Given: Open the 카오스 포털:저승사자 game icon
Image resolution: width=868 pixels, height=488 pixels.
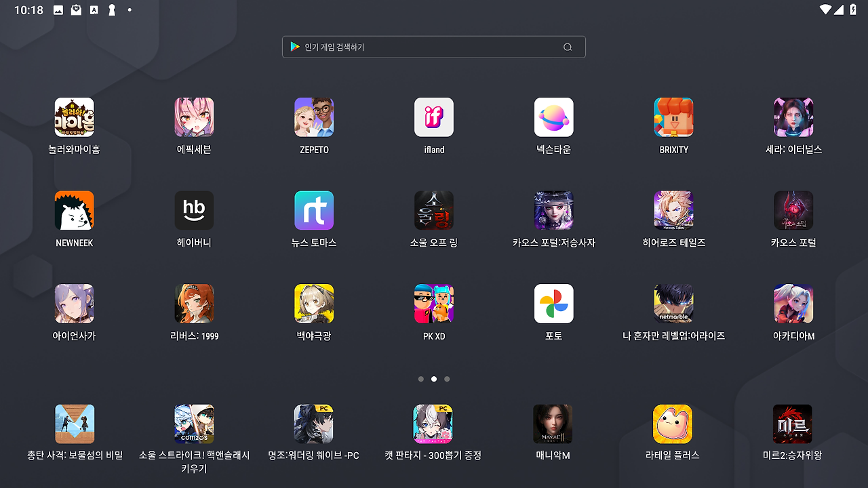Looking at the screenshot, I should (554, 210).
